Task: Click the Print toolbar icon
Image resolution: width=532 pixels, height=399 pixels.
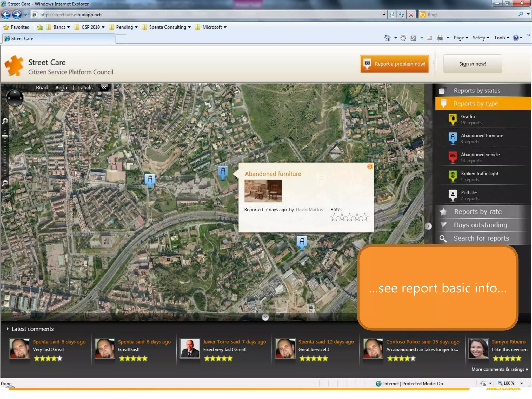Action: tap(440, 38)
